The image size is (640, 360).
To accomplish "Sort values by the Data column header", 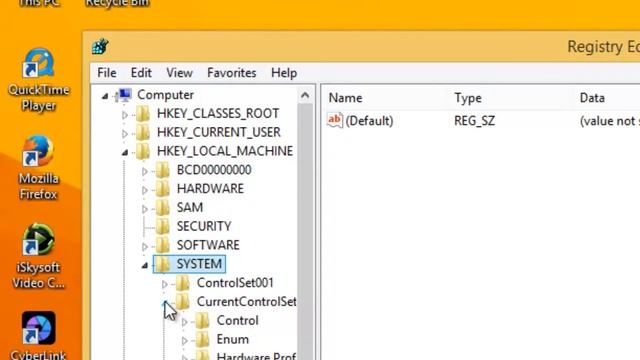I will click(x=592, y=98).
